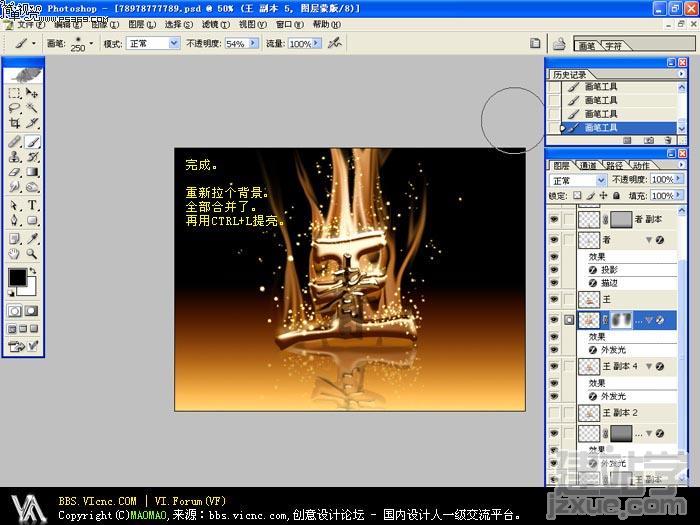
Task: Enable the airbrush option in options bar
Action: pyautogui.click(x=334, y=43)
